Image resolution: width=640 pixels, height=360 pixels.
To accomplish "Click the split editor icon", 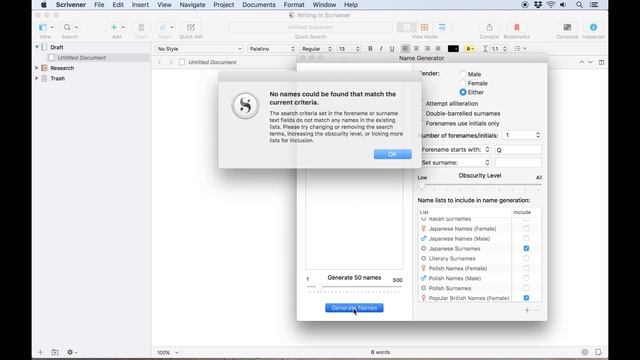I will click(601, 62).
